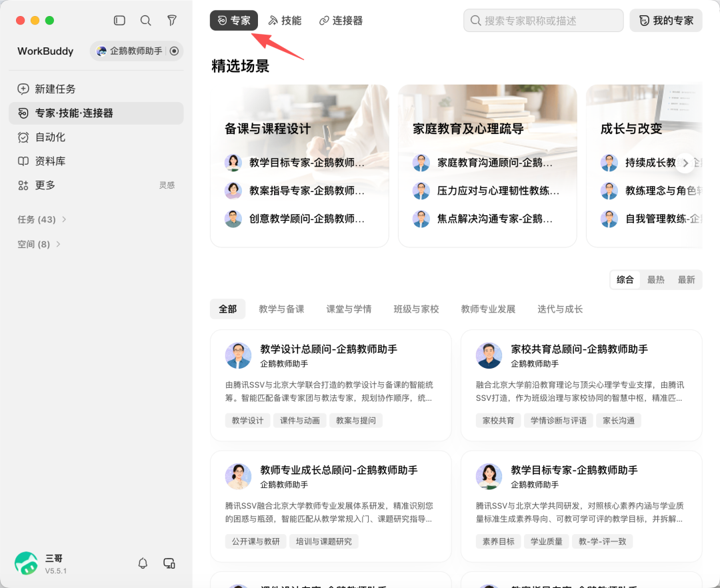The image size is (720, 588).
Task: Click avatar of 教学设计总顾问 card
Action: 238,355
